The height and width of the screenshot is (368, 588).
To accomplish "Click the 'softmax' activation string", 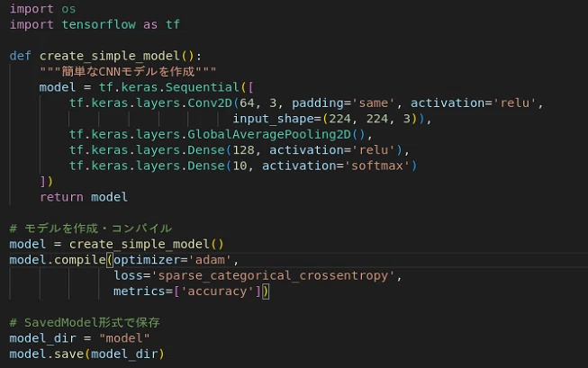I will (376, 166).
